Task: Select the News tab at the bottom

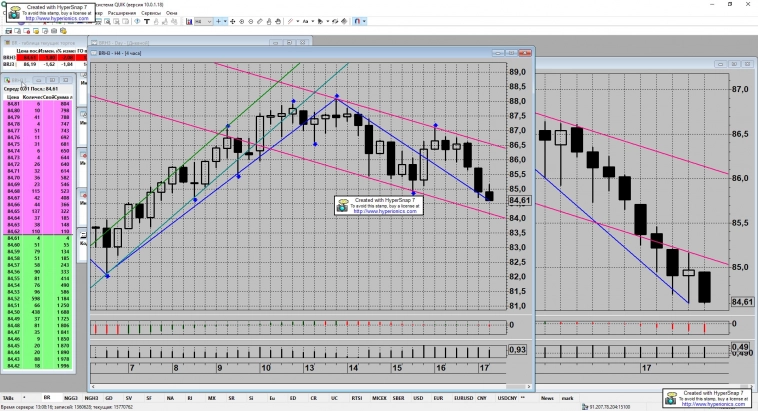Action: click(x=548, y=398)
